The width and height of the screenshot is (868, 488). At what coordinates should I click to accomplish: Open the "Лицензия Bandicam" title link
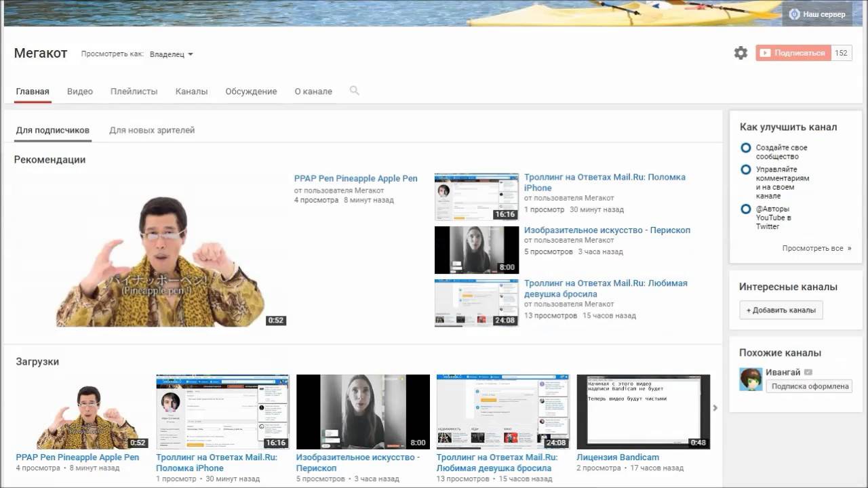(618, 457)
